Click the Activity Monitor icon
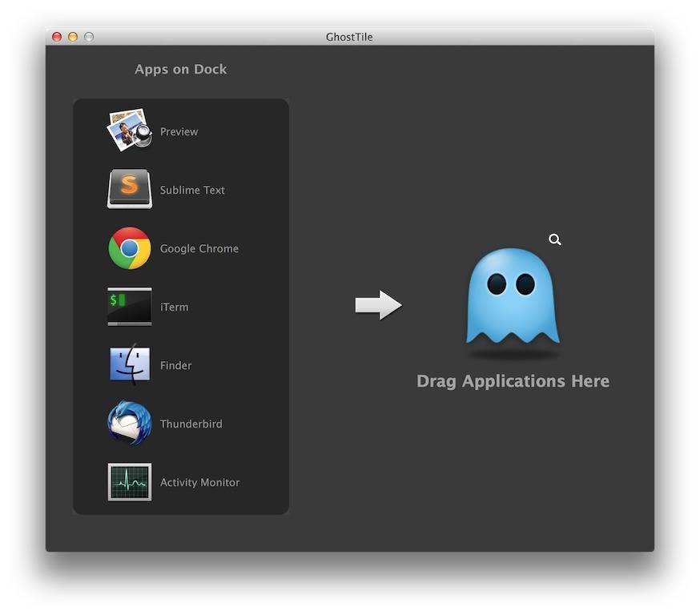Screen dimensions: 700x615 [x=130, y=482]
